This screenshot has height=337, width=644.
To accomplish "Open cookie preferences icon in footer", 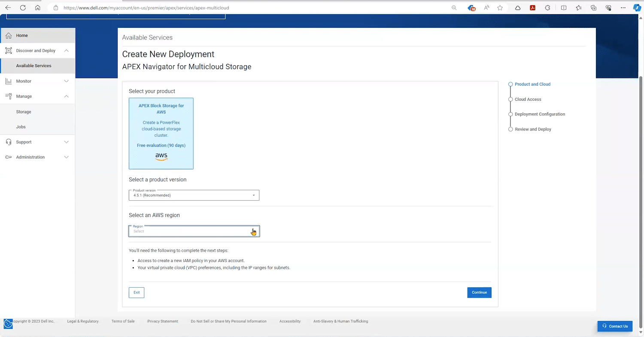I will [x=8, y=324].
